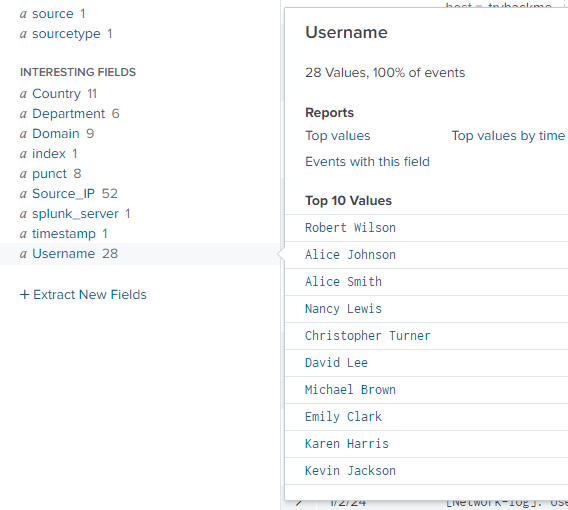The width and height of the screenshot is (568, 510).
Task: Click the 'a' type icon beside Source_IP
Action: coord(23,194)
